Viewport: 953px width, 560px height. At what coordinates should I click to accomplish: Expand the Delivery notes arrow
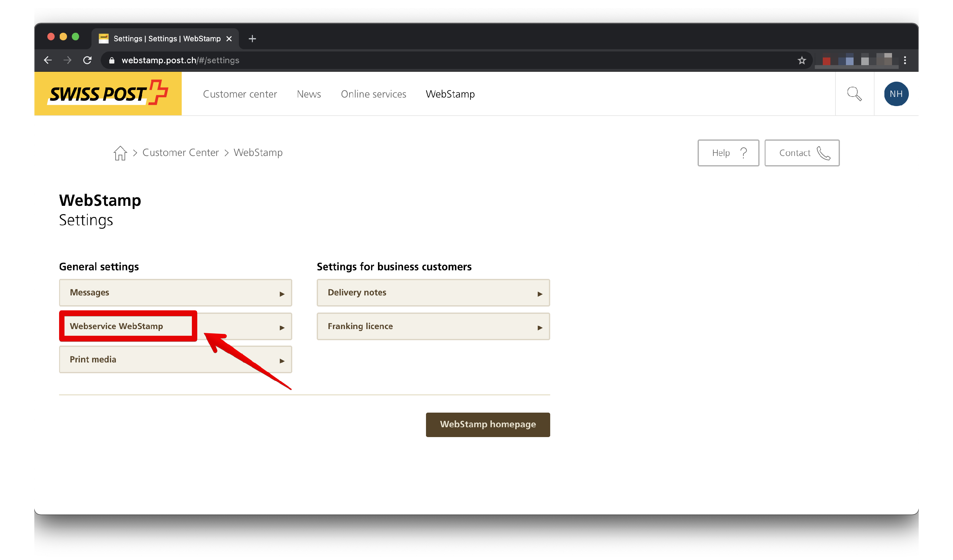coord(540,294)
